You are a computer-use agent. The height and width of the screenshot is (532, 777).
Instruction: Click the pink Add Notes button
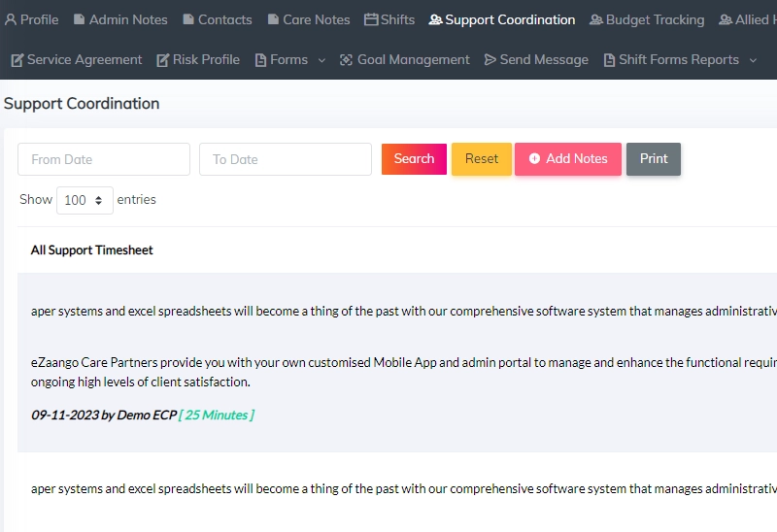click(x=568, y=158)
